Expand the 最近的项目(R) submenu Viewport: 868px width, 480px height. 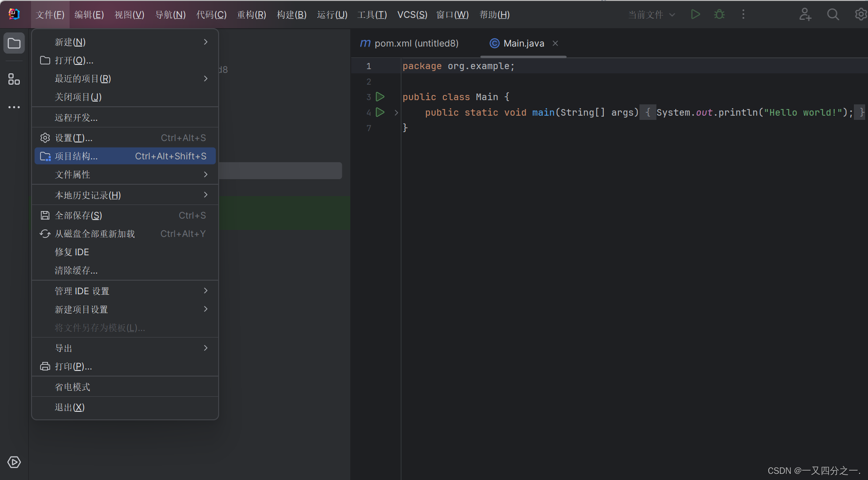point(125,79)
